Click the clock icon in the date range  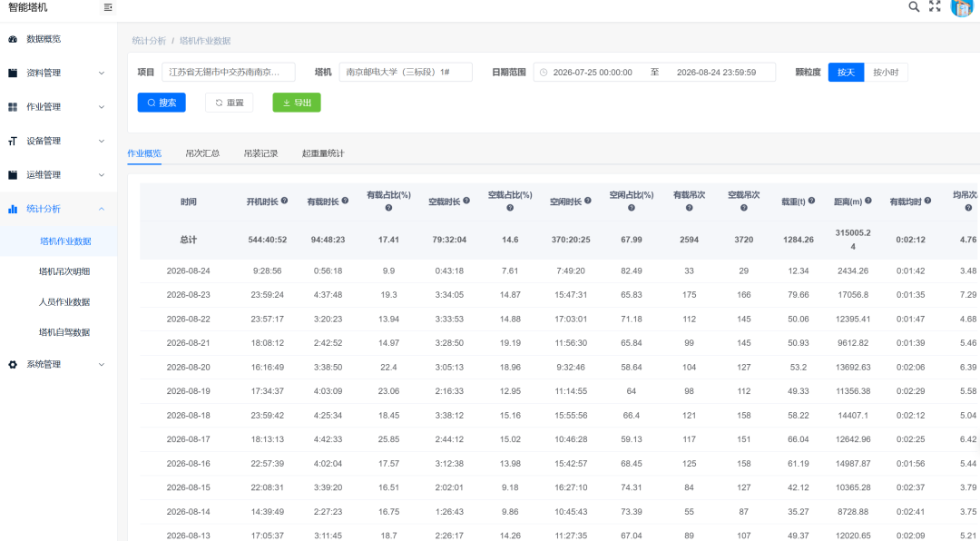(x=544, y=73)
